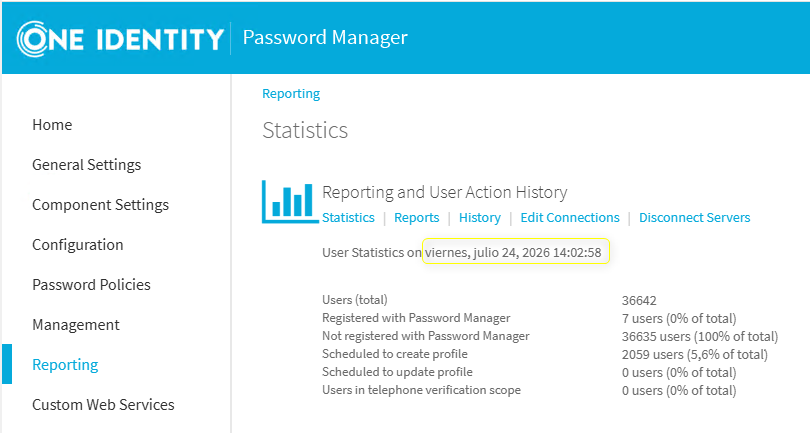Open the Statistics link
The image size is (810, 433).
(348, 218)
